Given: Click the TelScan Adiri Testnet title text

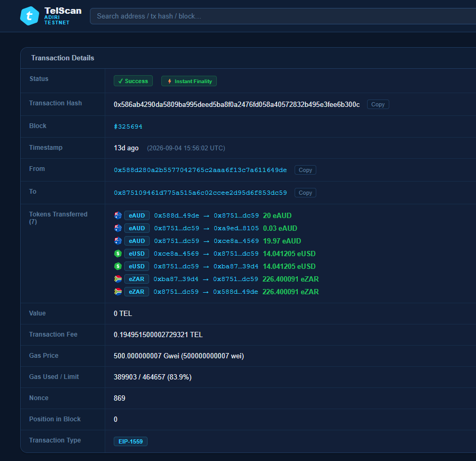Looking at the screenshot, I should (x=63, y=16).
